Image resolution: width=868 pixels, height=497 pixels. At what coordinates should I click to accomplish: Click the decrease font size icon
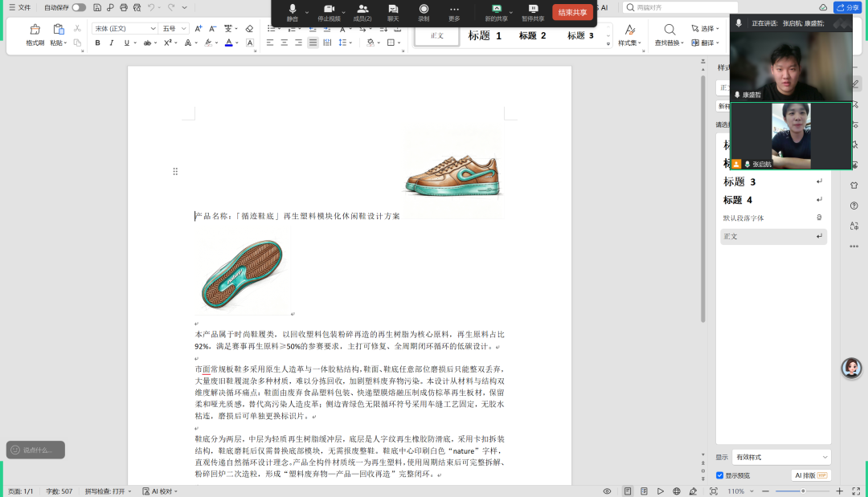click(x=212, y=29)
